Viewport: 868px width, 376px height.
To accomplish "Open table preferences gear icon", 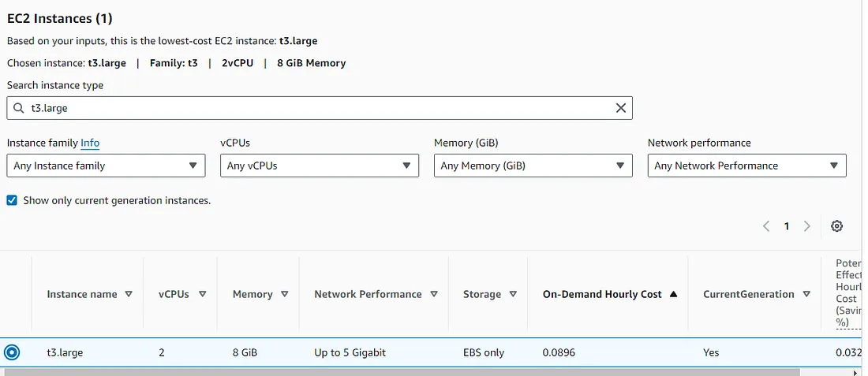I will [837, 226].
